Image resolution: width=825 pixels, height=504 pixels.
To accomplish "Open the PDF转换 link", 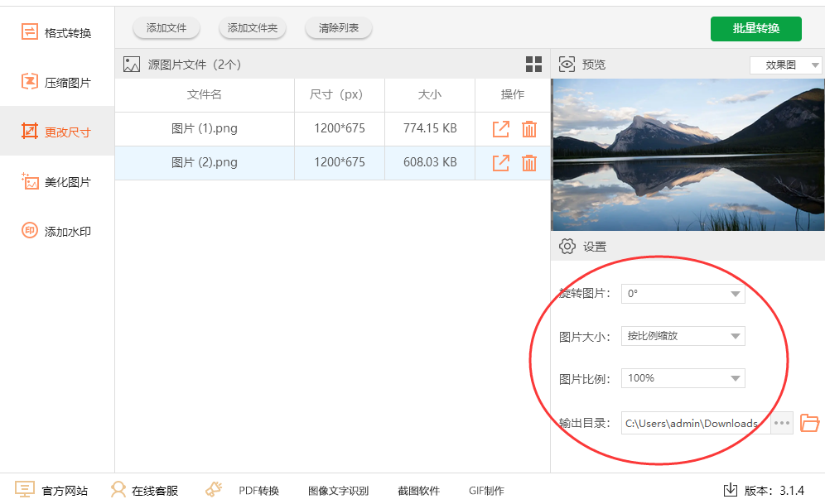I will pyautogui.click(x=259, y=491).
